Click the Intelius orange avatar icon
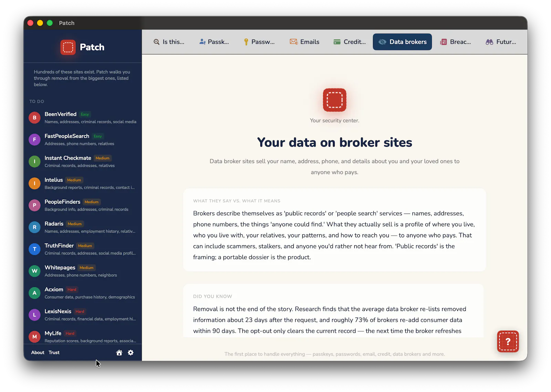The width and height of the screenshot is (551, 392). (34, 183)
